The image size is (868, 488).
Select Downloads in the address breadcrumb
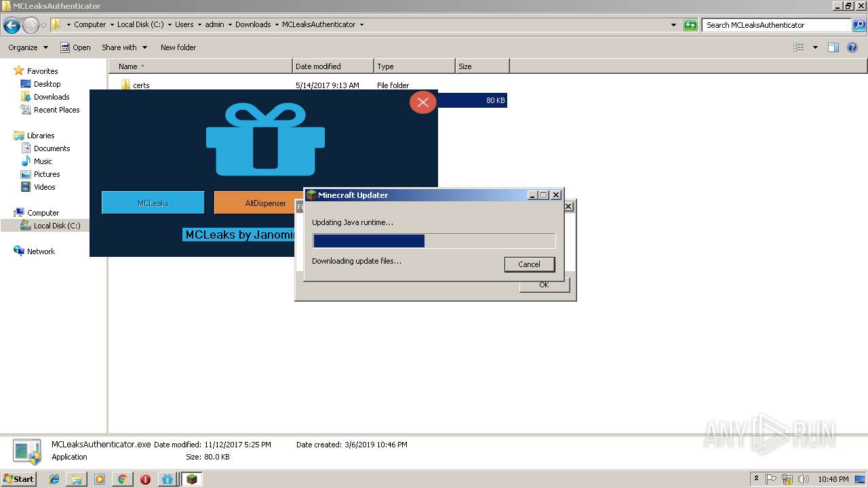pos(253,24)
